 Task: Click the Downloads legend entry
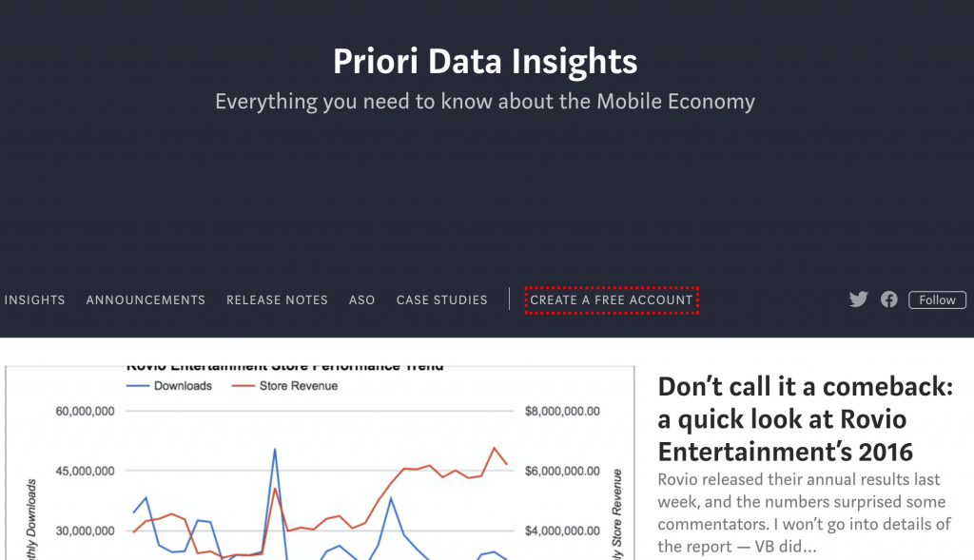[183, 386]
